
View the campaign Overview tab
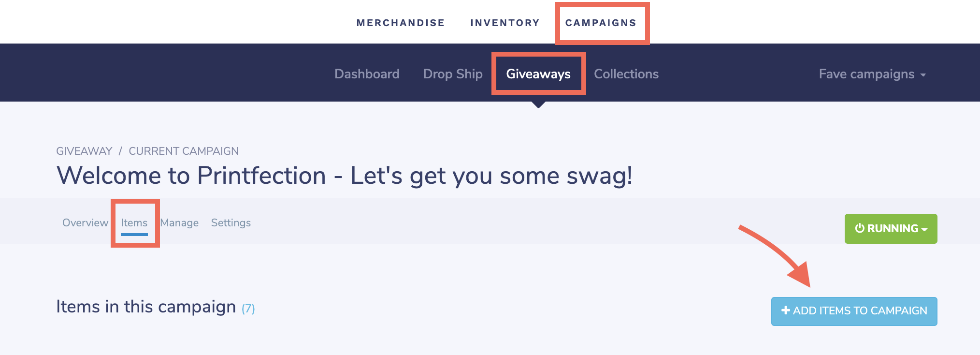point(85,222)
